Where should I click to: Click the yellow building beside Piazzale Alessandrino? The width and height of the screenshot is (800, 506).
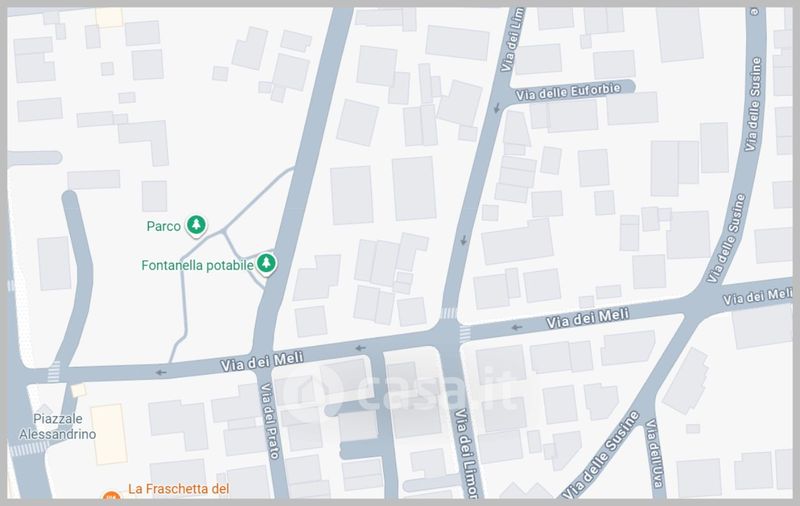107,433
